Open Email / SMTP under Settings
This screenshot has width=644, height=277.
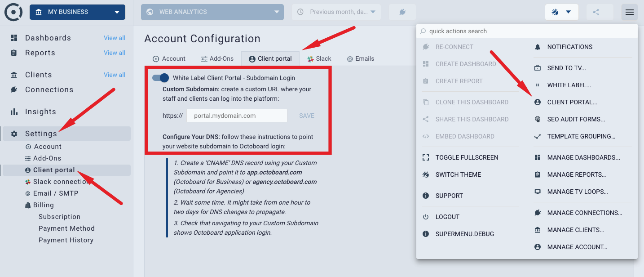(x=56, y=193)
